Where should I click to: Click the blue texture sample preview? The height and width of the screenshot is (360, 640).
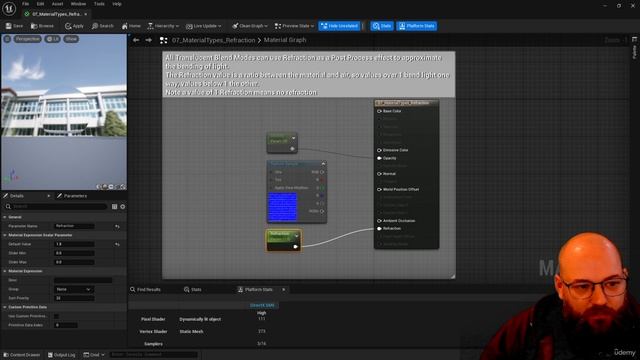click(282, 207)
